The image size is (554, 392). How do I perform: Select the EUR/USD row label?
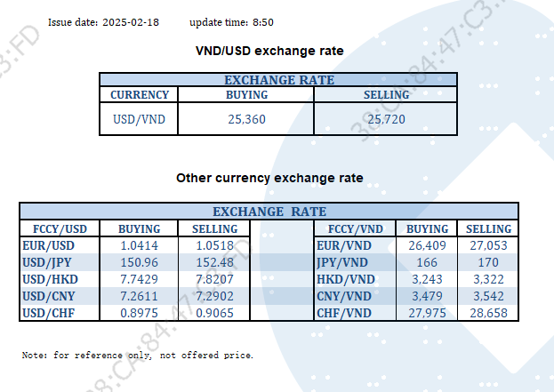tap(49, 244)
